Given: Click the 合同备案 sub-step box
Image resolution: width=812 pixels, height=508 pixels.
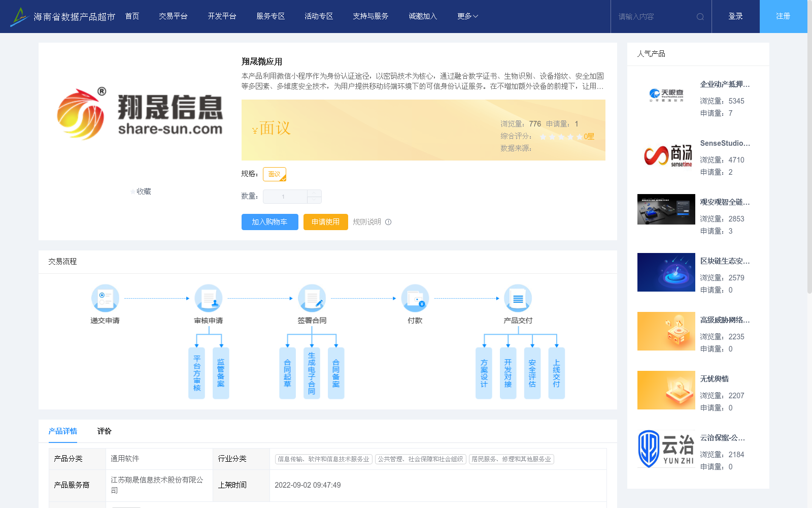Looking at the screenshot, I should [336, 373].
